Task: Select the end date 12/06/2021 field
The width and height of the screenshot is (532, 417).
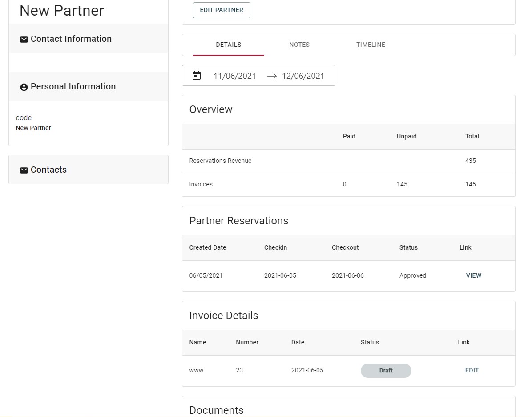Action: click(303, 76)
